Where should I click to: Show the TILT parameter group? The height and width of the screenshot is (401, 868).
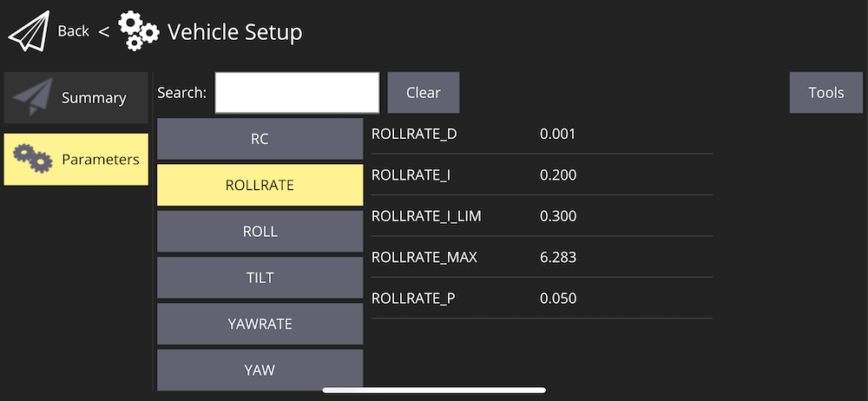coord(260,278)
